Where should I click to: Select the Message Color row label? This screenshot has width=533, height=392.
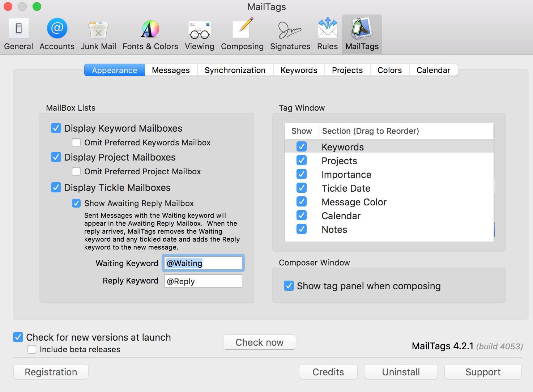point(354,202)
